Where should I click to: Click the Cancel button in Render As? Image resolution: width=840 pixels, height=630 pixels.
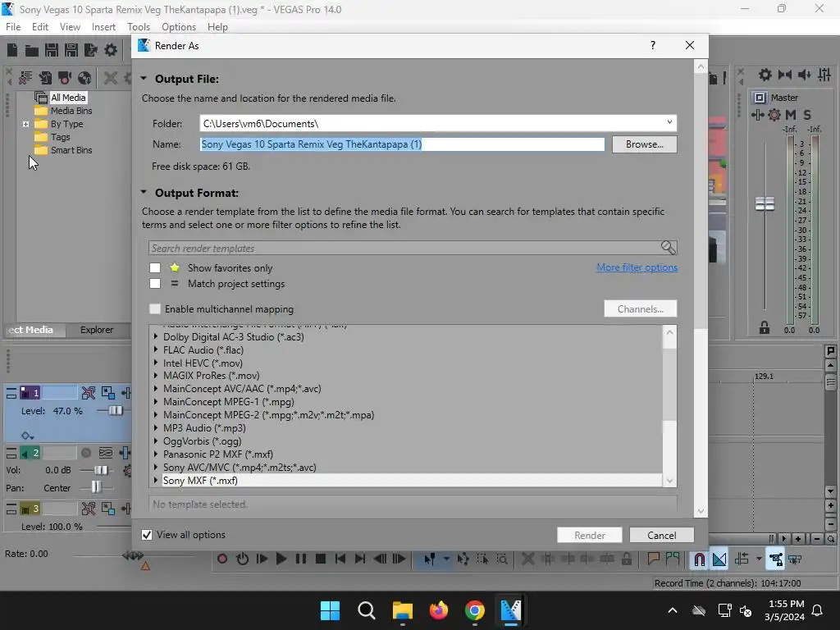(x=662, y=535)
